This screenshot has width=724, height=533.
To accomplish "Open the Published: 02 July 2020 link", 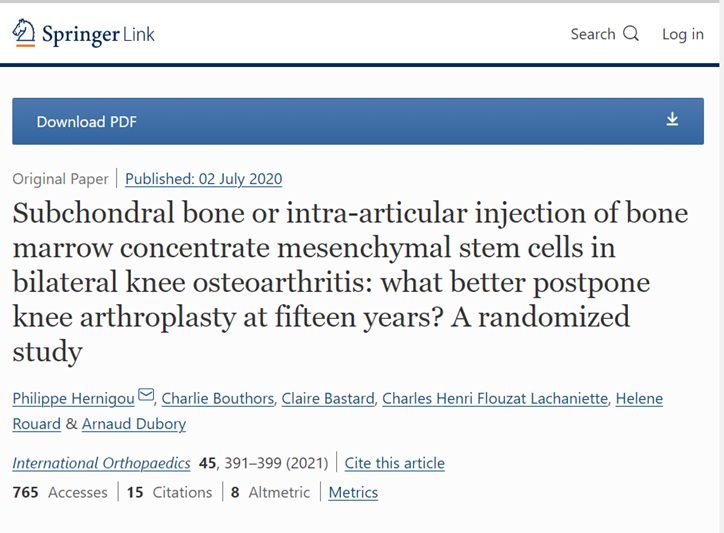I will click(204, 179).
